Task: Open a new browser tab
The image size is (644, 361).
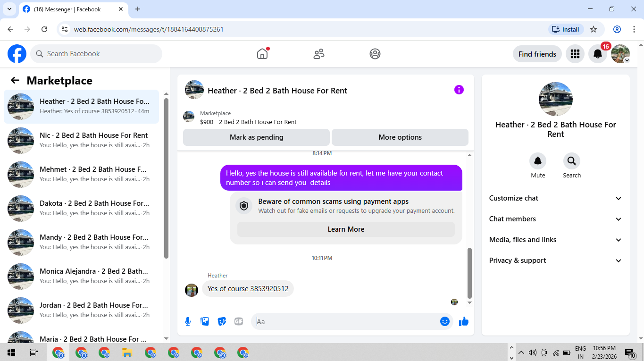Action: point(138,9)
